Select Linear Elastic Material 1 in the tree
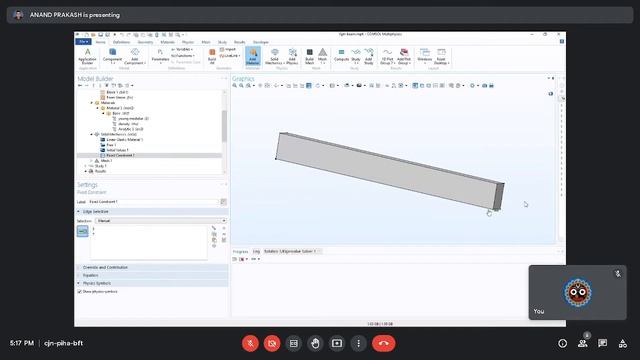Image resolution: width=640 pixels, height=360 pixels. tap(124, 140)
